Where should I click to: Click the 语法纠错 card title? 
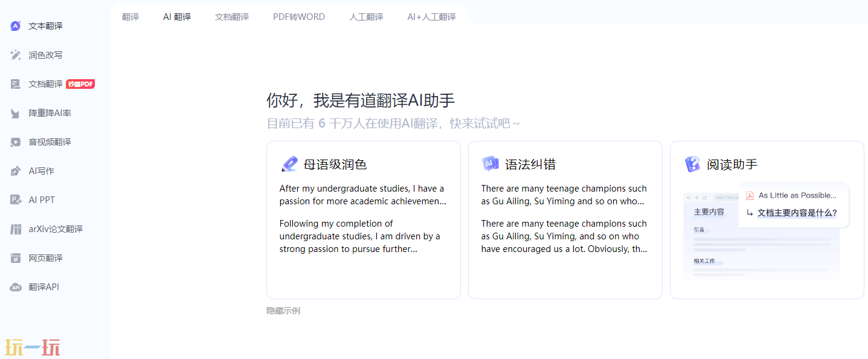coord(530,164)
